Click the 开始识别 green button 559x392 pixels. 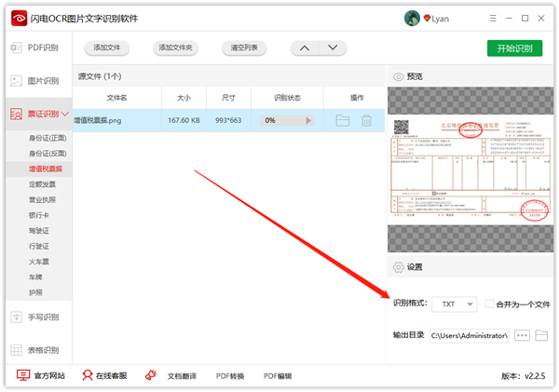tap(514, 48)
